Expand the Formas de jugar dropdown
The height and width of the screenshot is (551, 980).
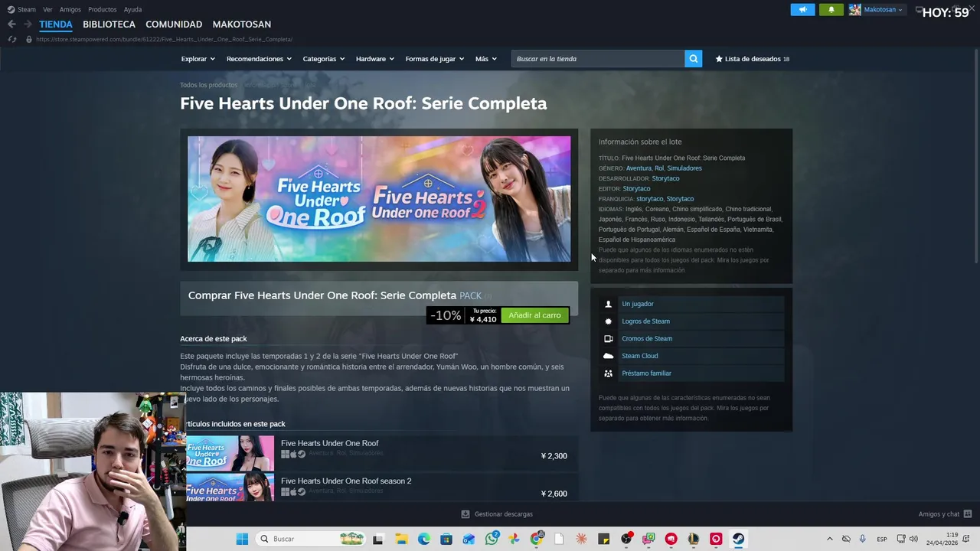click(x=434, y=59)
